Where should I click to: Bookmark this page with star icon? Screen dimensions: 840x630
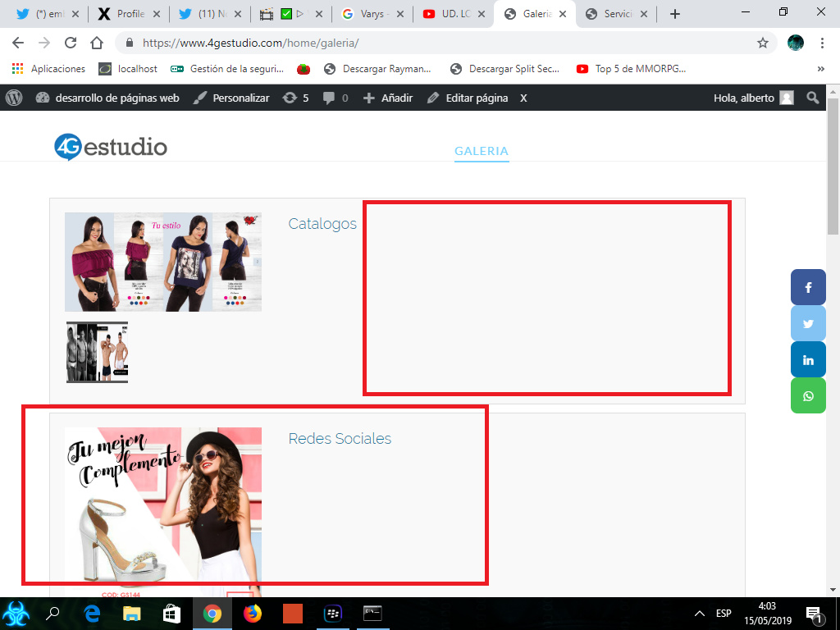tap(762, 43)
